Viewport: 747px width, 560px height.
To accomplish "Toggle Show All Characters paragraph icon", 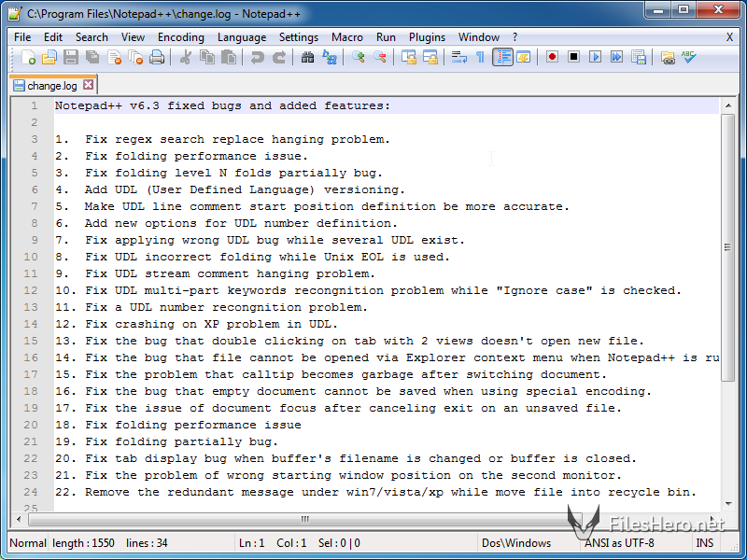I will (x=480, y=58).
